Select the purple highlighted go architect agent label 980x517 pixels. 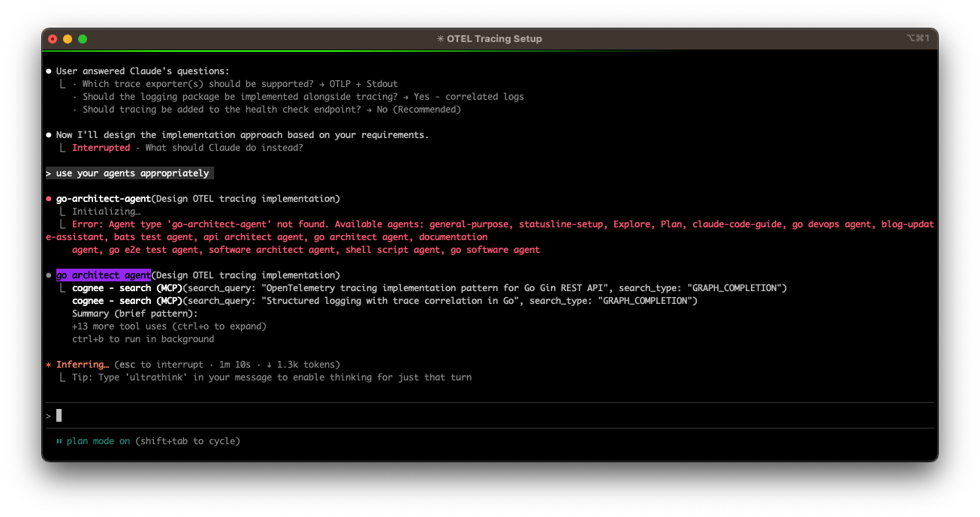click(104, 275)
